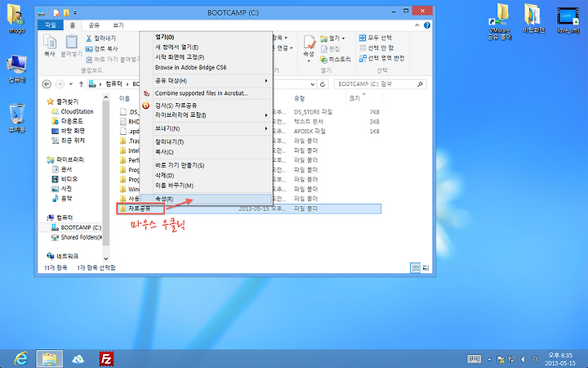The image size is (588, 368).
Task: Switch to the 공유 (Share) ribbon tab
Action: click(94, 25)
